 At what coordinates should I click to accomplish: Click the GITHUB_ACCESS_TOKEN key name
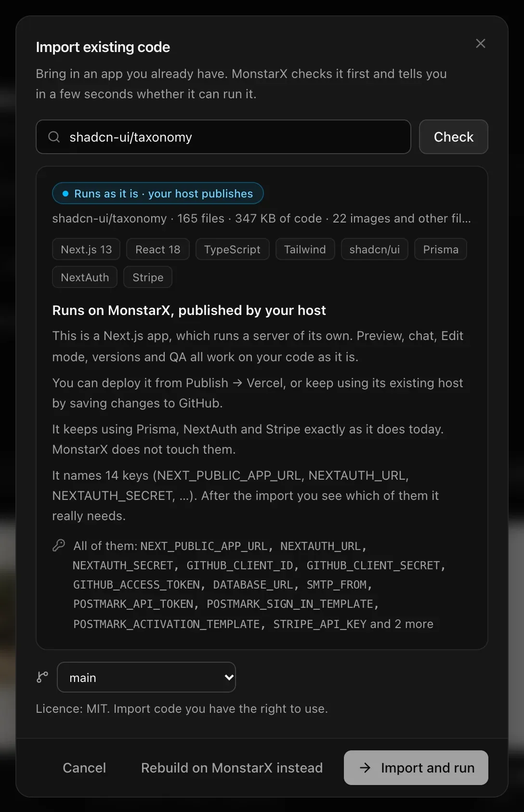tap(136, 585)
